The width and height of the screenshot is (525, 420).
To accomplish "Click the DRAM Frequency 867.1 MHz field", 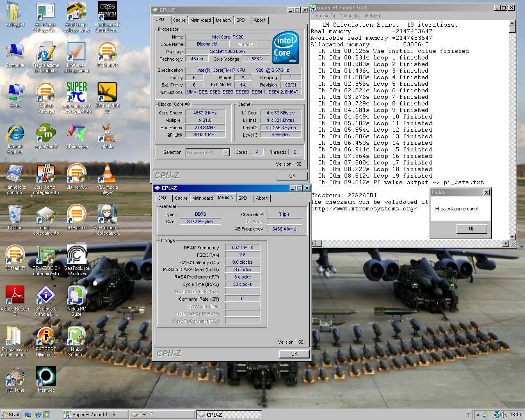I will click(242, 247).
